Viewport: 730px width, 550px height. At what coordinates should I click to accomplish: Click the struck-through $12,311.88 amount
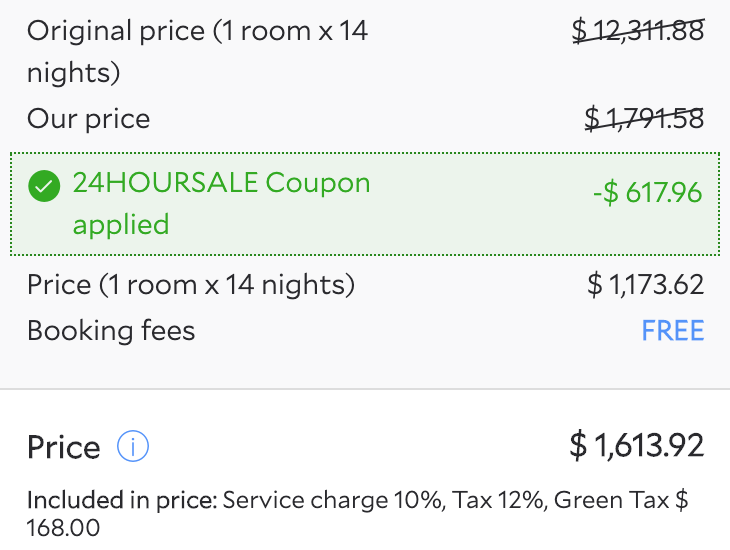pos(638,31)
